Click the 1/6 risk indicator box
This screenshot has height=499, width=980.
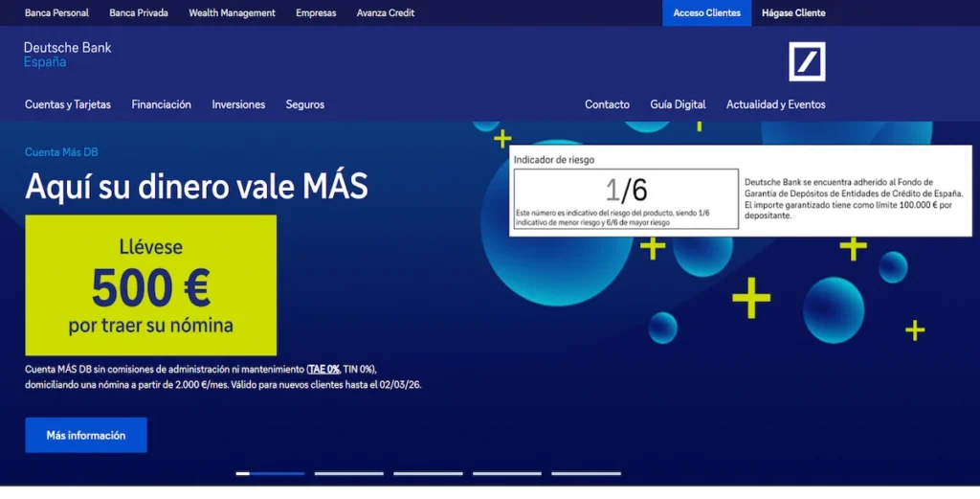(x=626, y=199)
